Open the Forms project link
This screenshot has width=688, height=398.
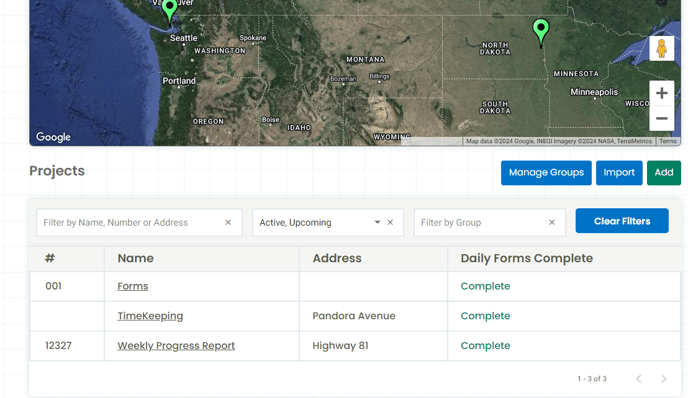click(x=133, y=286)
